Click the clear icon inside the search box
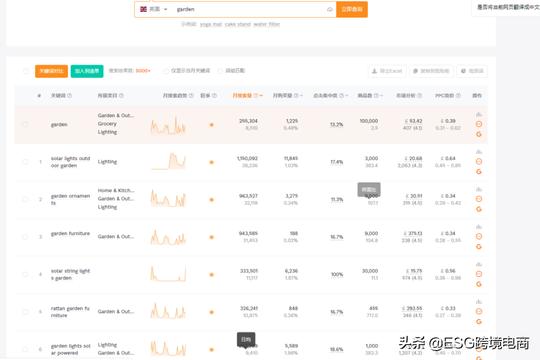 [330, 9]
